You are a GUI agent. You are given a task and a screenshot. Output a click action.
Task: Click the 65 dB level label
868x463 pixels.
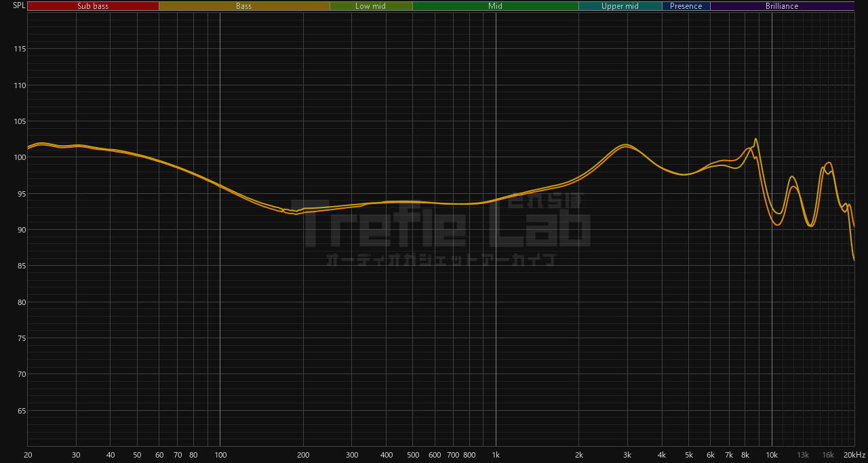21,411
